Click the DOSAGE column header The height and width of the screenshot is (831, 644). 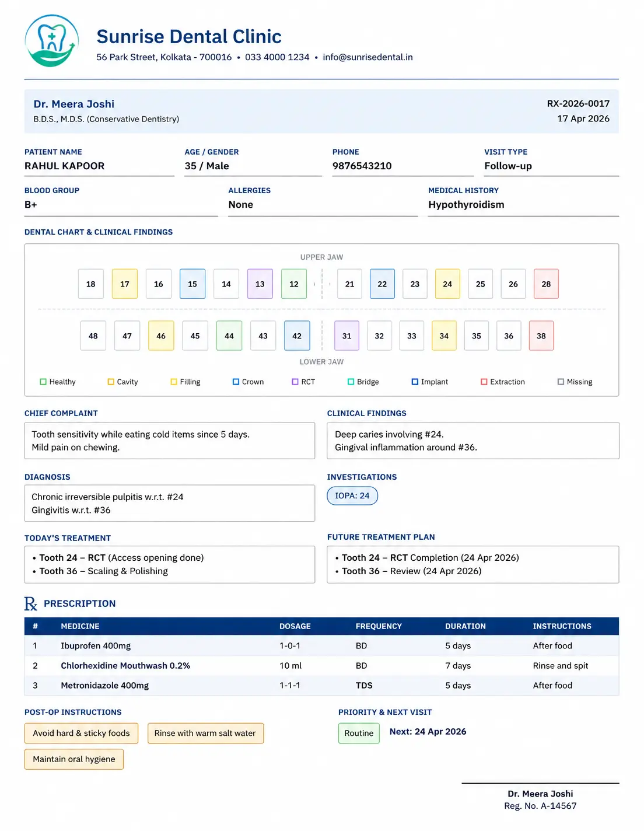(295, 626)
